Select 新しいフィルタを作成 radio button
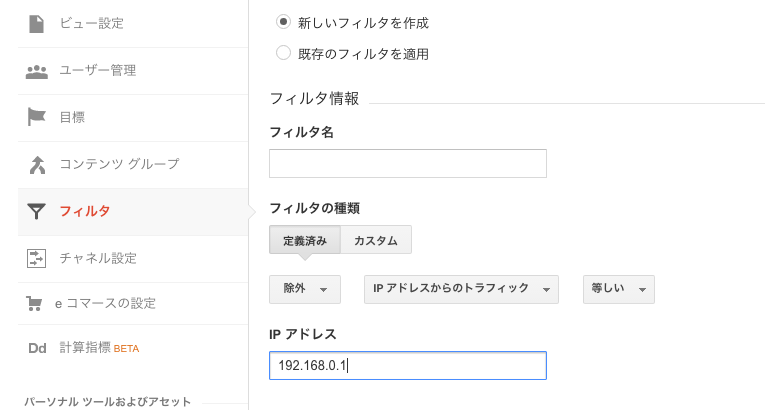 pos(283,22)
